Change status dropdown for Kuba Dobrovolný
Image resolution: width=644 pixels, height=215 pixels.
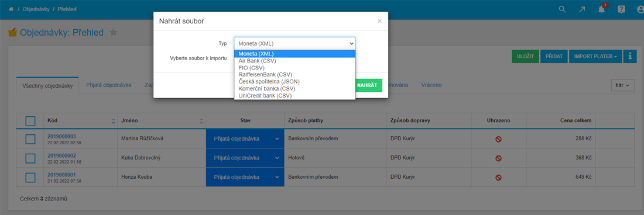pos(245,158)
